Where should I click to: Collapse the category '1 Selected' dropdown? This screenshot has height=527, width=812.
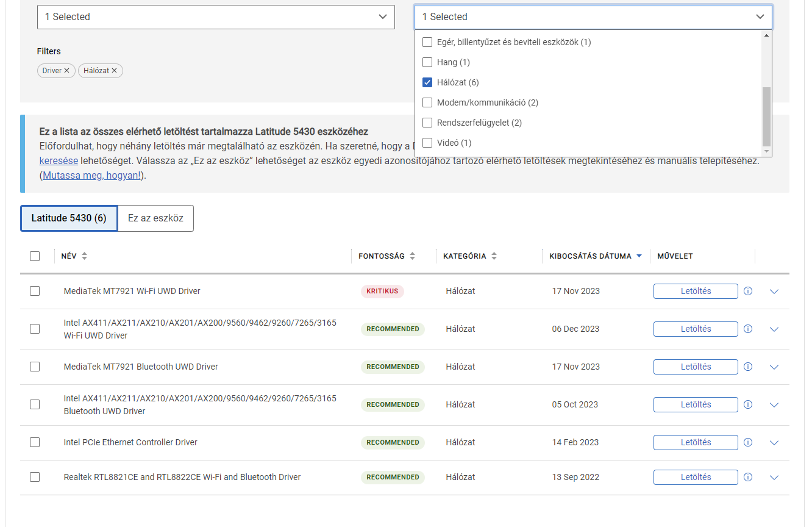pos(593,17)
